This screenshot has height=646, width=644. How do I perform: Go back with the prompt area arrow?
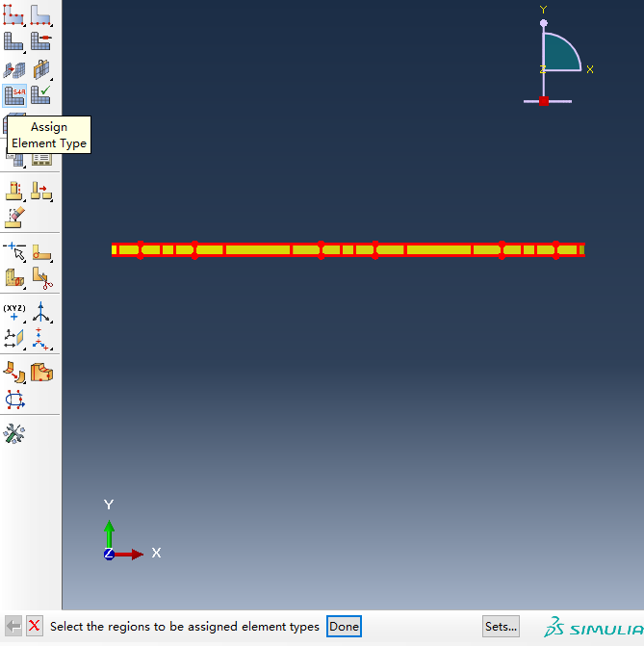click(13, 626)
